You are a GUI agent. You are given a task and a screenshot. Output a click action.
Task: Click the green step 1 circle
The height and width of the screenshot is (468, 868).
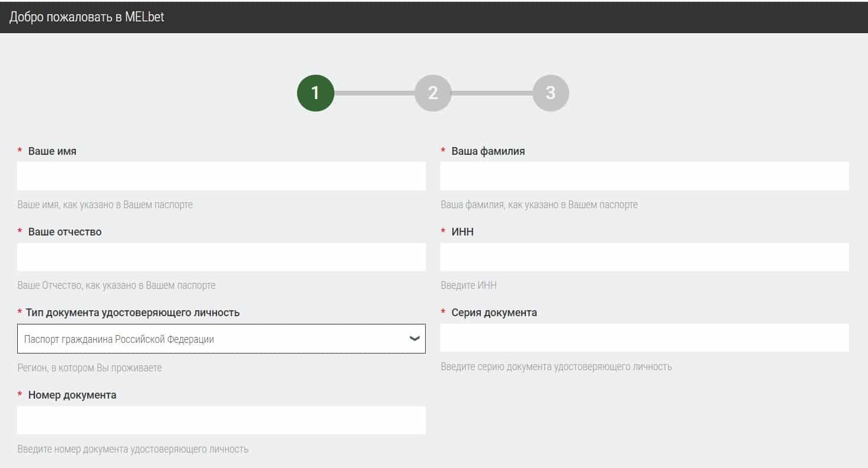pos(315,93)
